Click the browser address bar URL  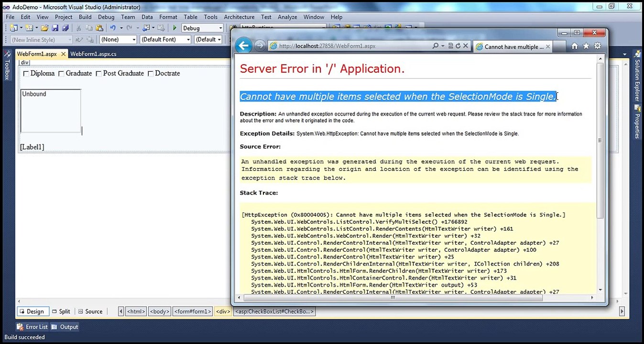pyautogui.click(x=327, y=46)
